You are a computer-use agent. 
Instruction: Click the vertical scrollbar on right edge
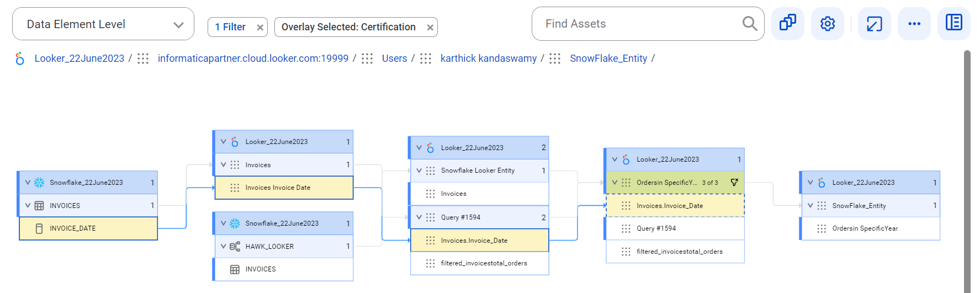967,171
